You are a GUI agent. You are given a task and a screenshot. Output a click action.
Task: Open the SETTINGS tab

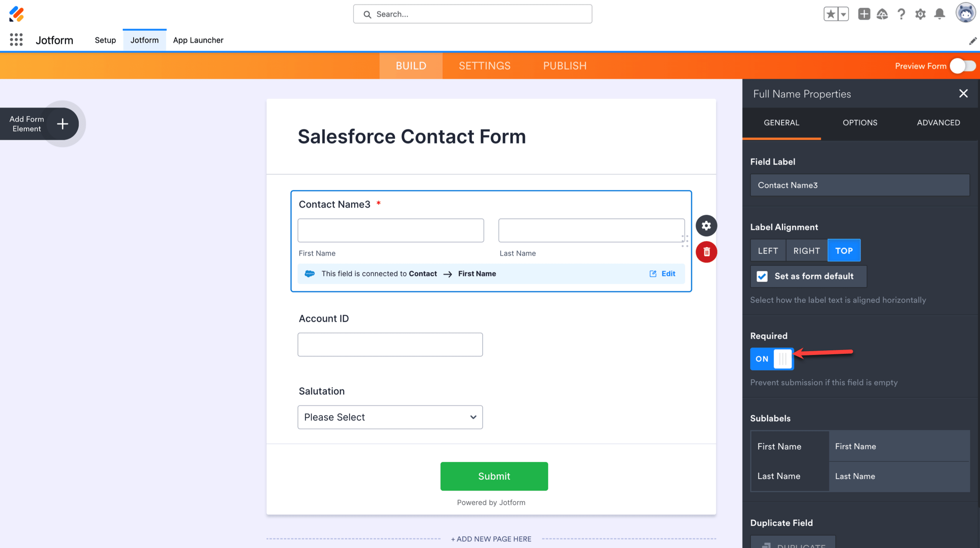[485, 66]
